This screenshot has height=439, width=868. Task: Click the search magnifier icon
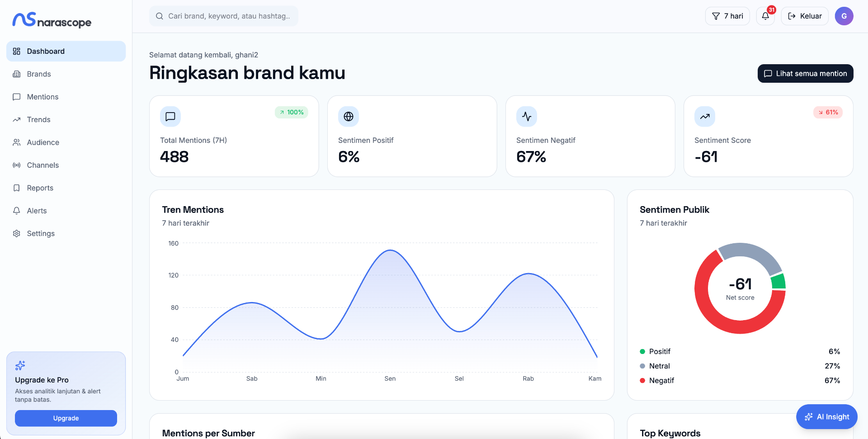click(159, 16)
